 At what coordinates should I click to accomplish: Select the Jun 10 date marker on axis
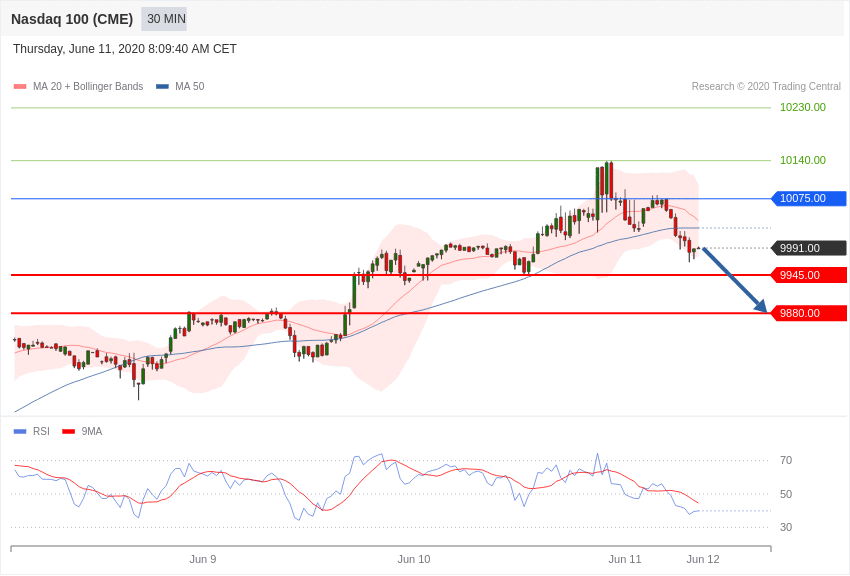[x=414, y=559]
